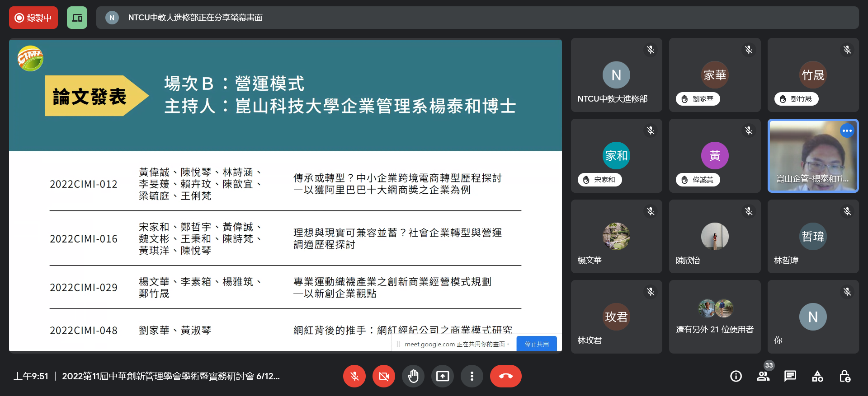This screenshot has height=396, width=868.
Task: Toggle the microphone mute button
Action: point(354,376)
